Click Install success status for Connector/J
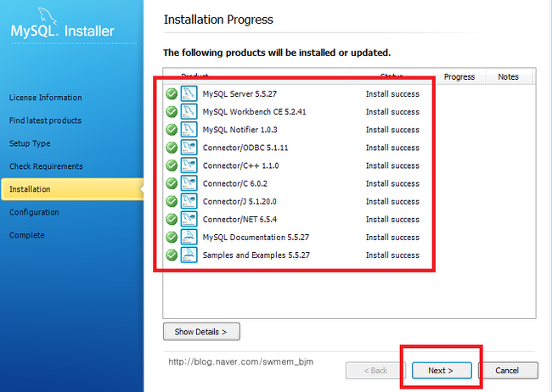This screenshot has width=552, height=392. [x=392, y=202]
